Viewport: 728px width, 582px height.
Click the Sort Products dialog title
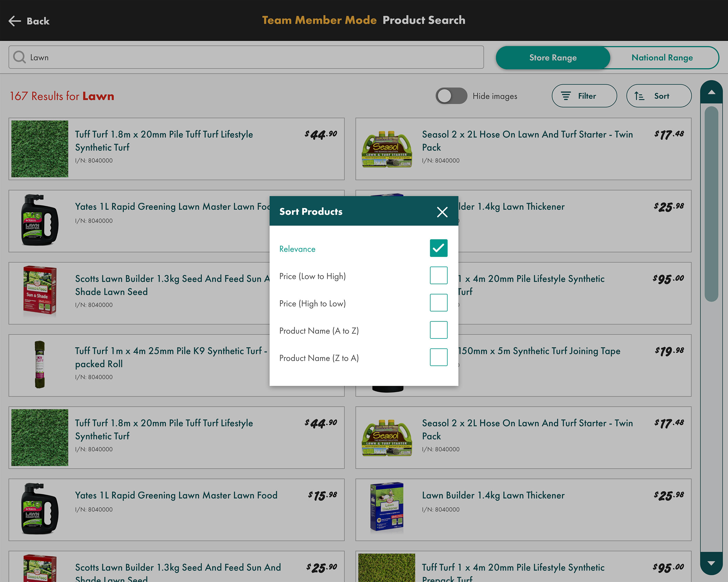tap(311, 212)
